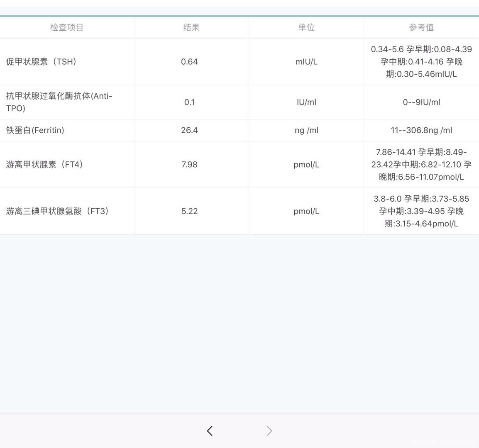The width and height of the screenshot is (479, 448).
Task: Click the 结果 column header
Action: [x=191, y=27]
